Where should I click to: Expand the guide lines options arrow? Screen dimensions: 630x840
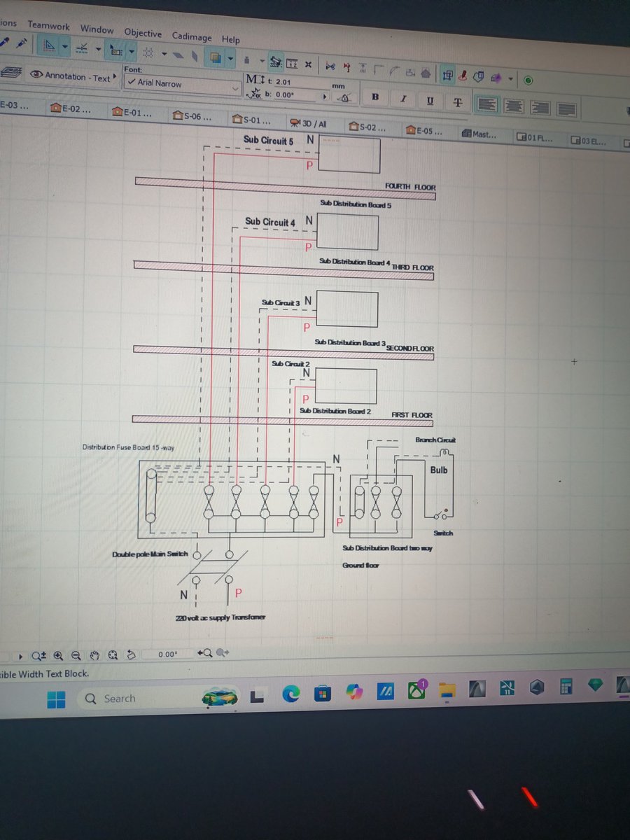(64, 47)
